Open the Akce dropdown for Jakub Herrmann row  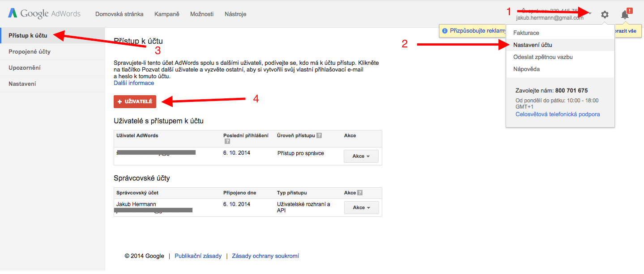pos(362,207)
